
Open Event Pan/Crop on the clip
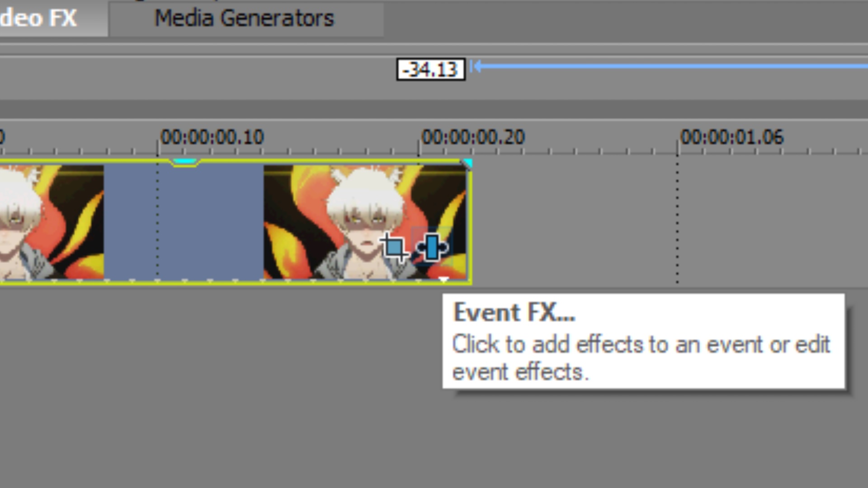(394, 247)
